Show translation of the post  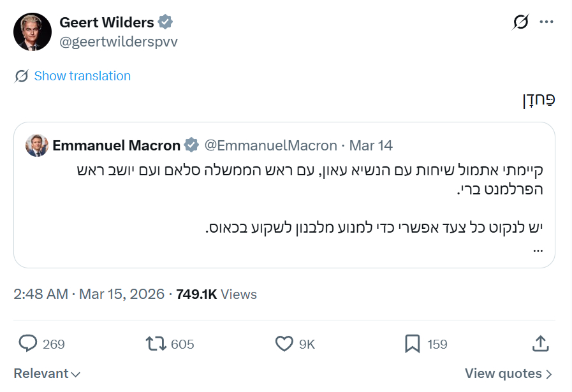[82, 76]
